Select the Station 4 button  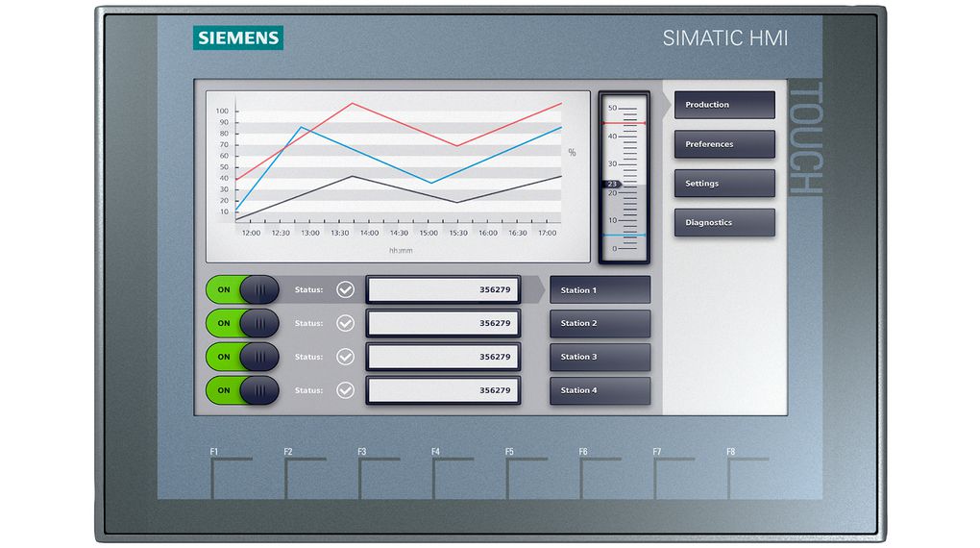pyautogui.click(x=600, y=390)
